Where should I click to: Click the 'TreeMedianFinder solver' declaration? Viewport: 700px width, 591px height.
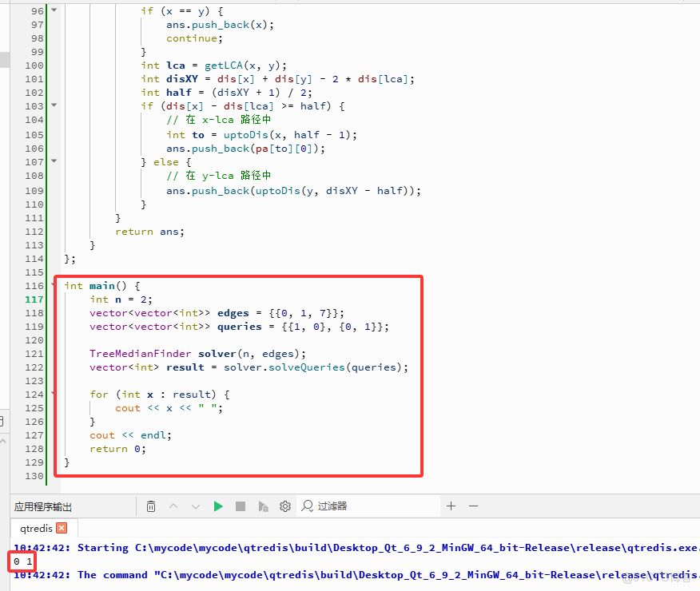coord(197,354)
